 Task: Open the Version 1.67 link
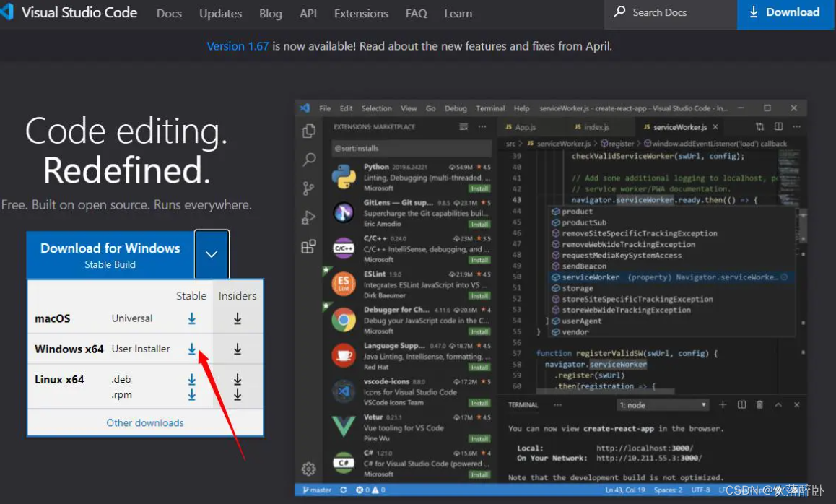[238, 46]
